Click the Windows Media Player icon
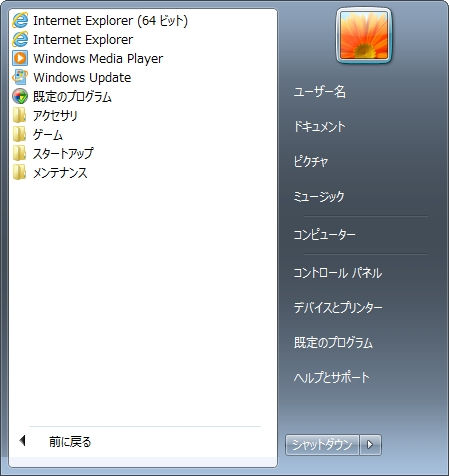The height and width of the screenshot is (476, 449). coord(20,58)
